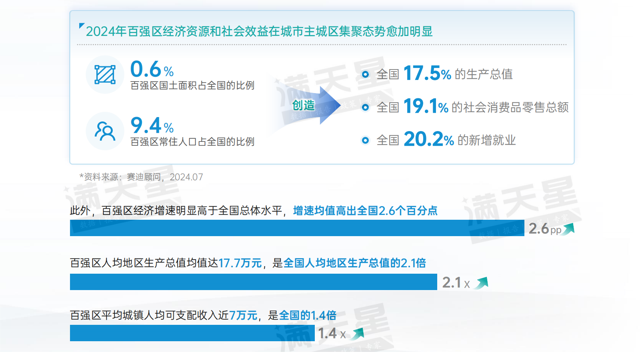The image size is (644, 352).
Task: Click the land area square icon
Action: (x=105, y=75)
